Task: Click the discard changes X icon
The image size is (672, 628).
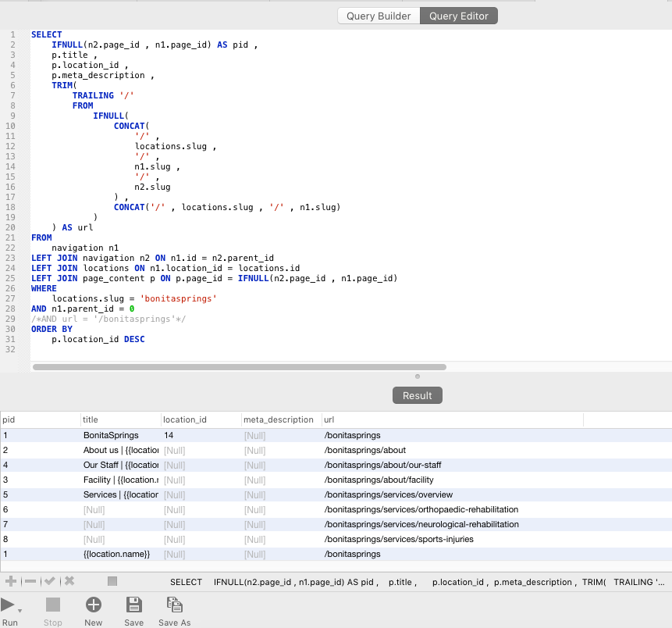Action: click(x=69, y=581)
